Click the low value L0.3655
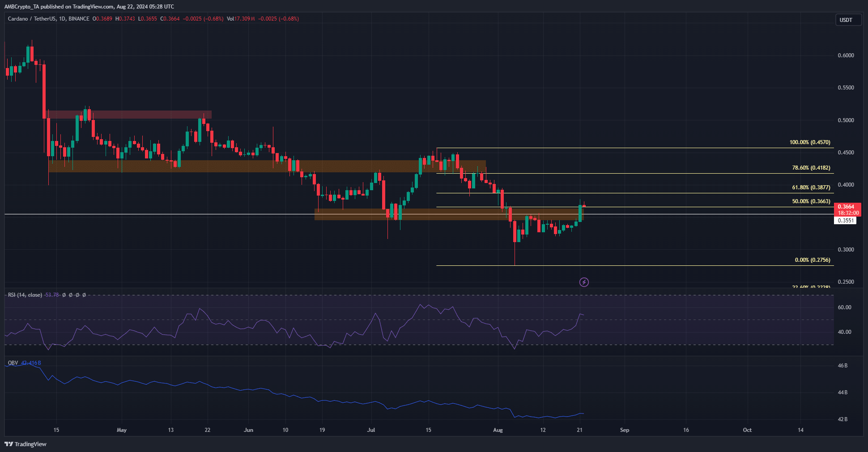 pyautogui.click(x=148, y=19)
